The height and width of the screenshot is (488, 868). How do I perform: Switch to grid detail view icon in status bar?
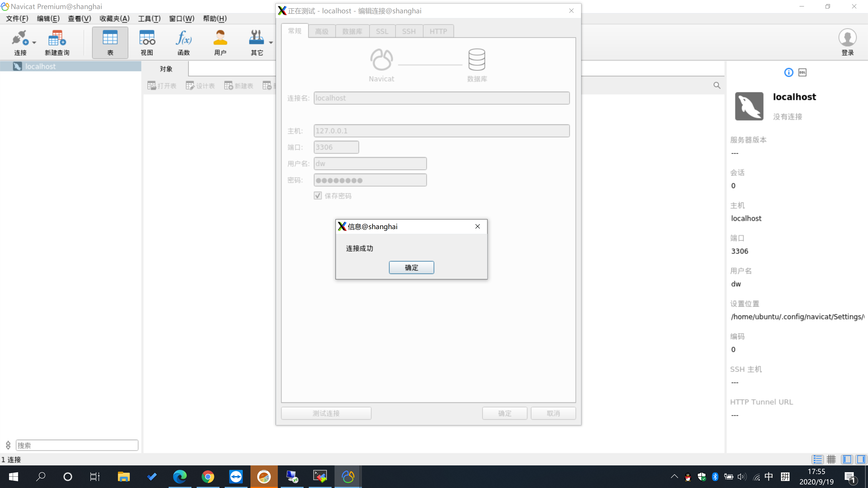831,459
